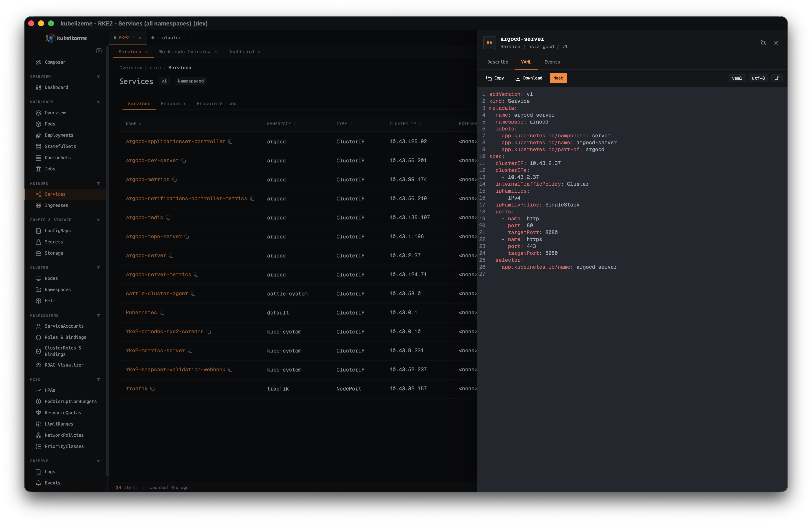The width and height of the screenshot is (812, 524).
Task: Close the argocd-server detail panel
Action: [x=776, y=43]
